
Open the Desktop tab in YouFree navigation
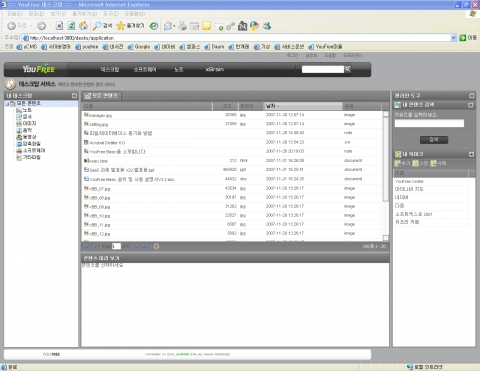click(x=110, y=69)
